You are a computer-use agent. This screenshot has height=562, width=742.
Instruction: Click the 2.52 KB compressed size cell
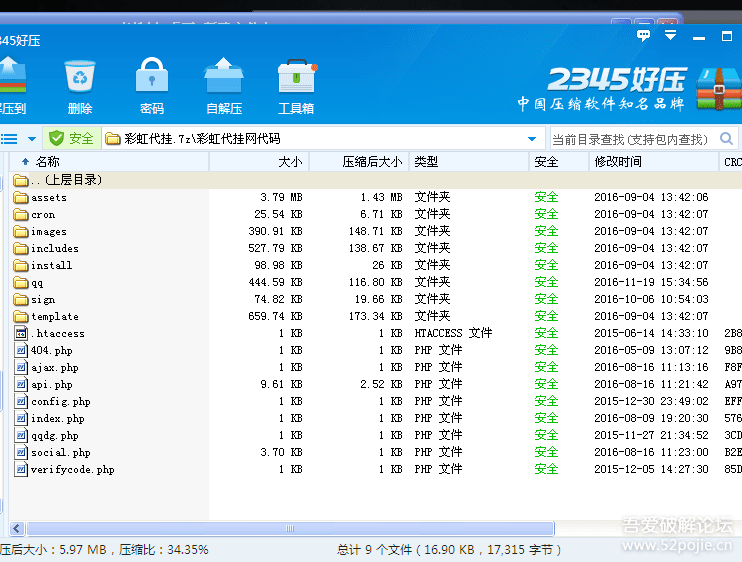tap(381, 384)
